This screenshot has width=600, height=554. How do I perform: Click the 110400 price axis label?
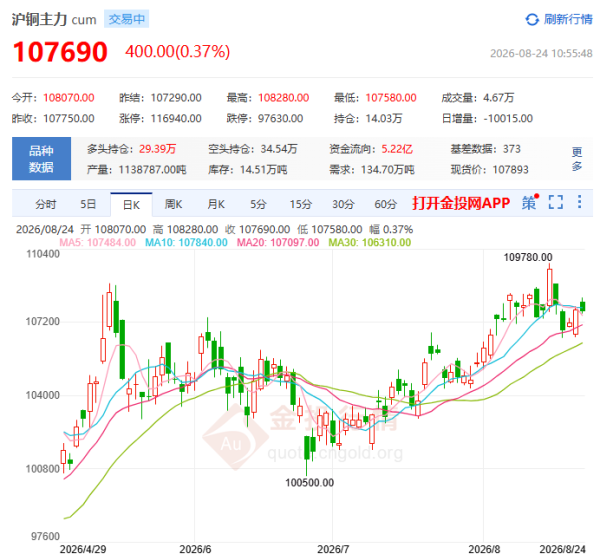point(43,254)
